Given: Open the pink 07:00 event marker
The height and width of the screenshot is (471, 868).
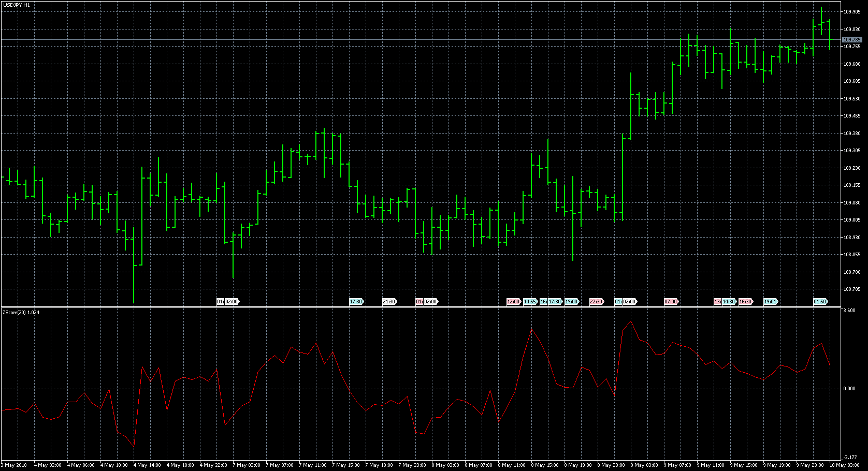Looking at the screenshot, I should pos(671,302).
